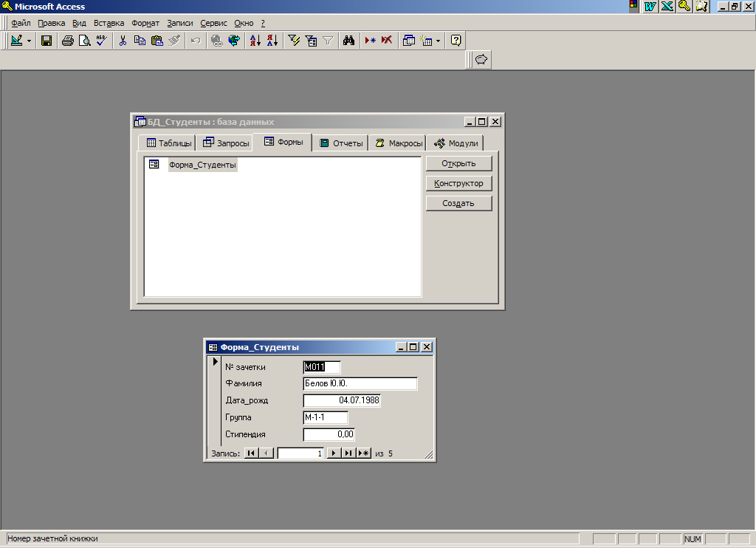Click the Word icon in Office shortcut bar
The height and width of the screenshot is (548, 756).
click(650, 6)
